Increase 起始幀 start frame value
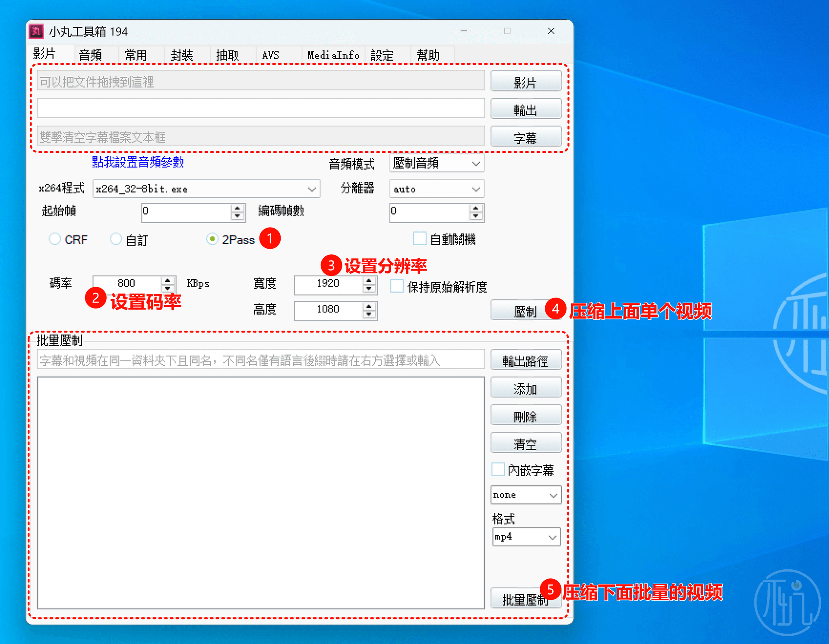The image size is (829, 644). point(237,208)
